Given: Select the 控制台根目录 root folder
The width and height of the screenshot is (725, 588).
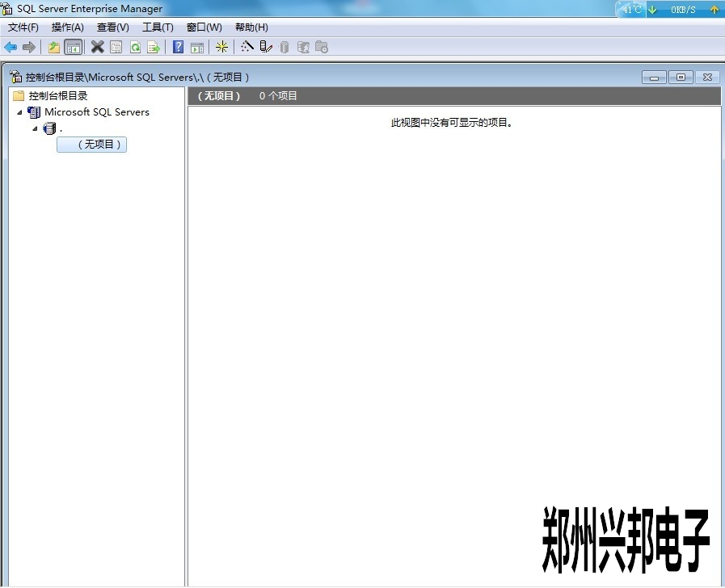Looking at the screenshot, I should (57, 95).
